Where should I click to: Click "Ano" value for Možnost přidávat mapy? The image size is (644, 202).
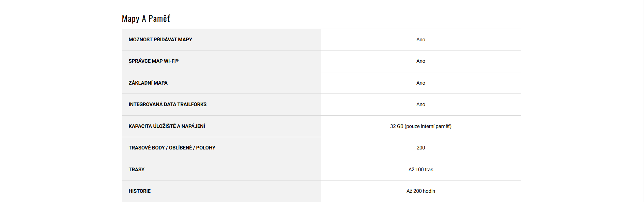click(x=420, y=40)
